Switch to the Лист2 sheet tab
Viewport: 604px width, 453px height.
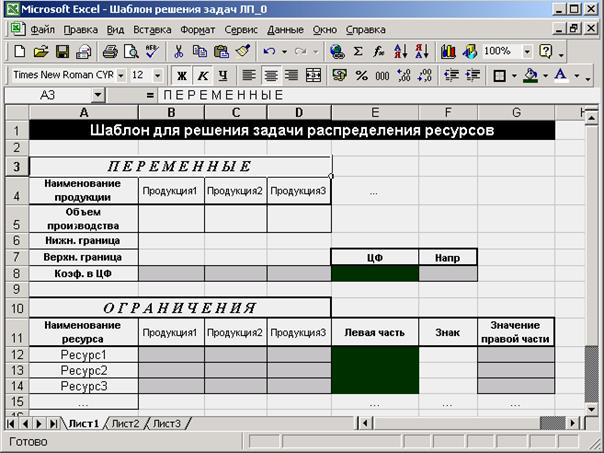tap(126, 424)
